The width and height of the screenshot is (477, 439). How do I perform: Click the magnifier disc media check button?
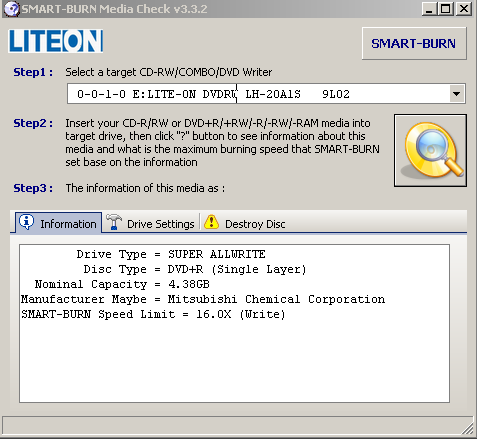[x=430, y=150]
